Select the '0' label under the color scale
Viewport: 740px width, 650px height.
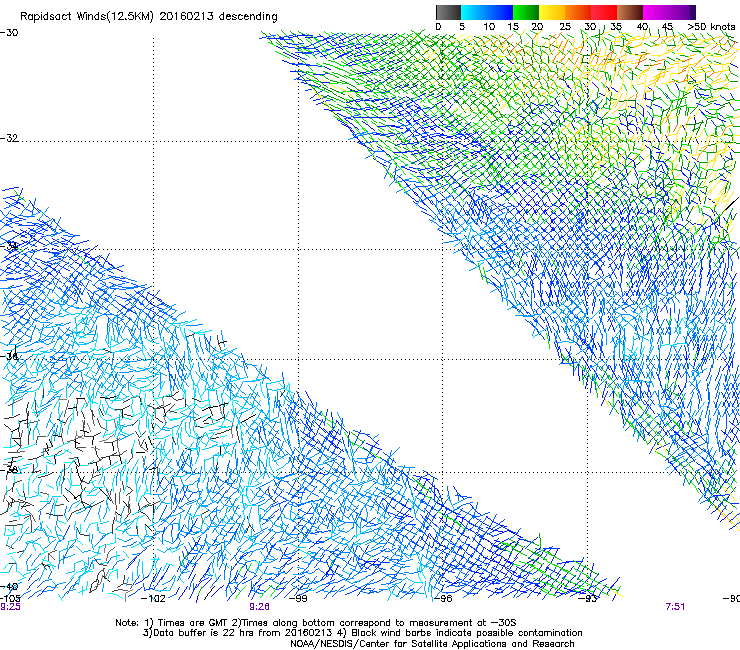coord(438,26)
